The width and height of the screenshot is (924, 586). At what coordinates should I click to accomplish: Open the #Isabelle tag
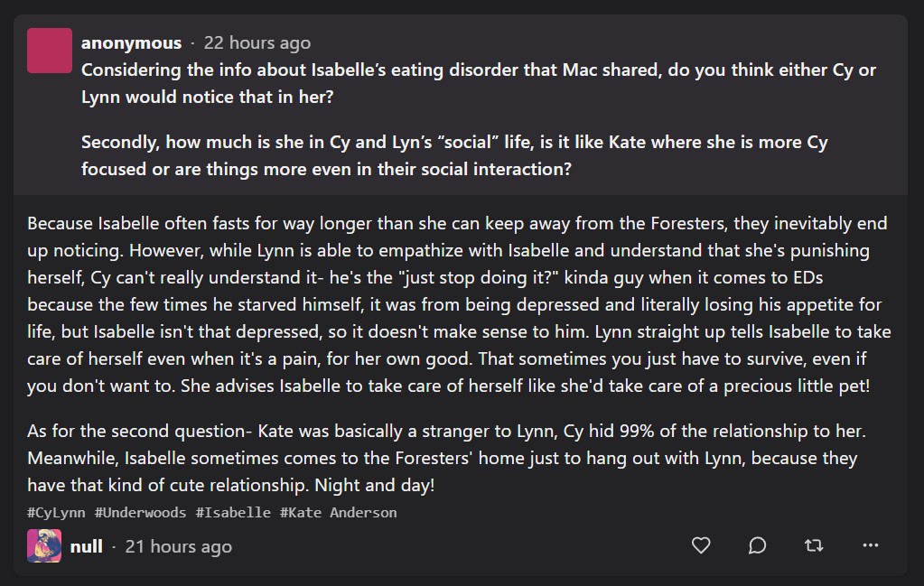[233, 512]
